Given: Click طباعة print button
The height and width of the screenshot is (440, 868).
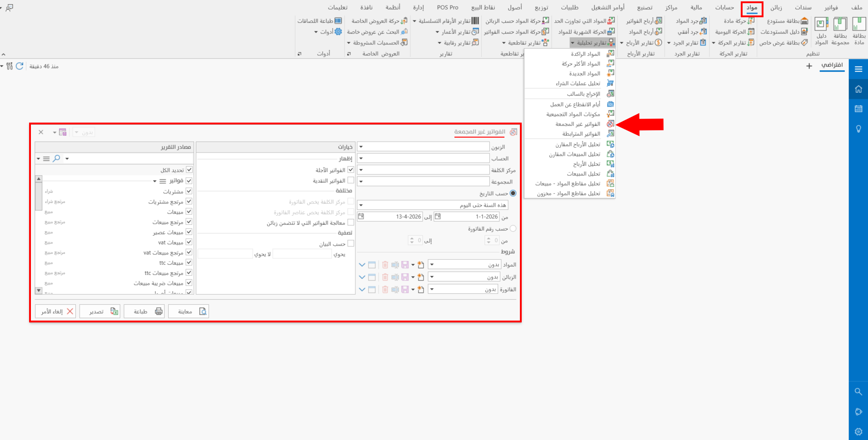Looking at the screenshot, I should tap(144, 311).
